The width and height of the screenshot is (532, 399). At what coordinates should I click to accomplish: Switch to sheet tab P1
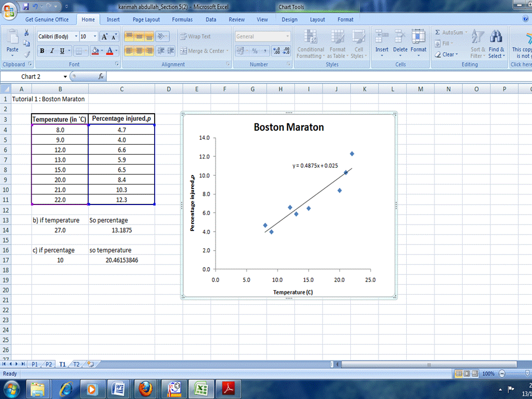(34, 364)
